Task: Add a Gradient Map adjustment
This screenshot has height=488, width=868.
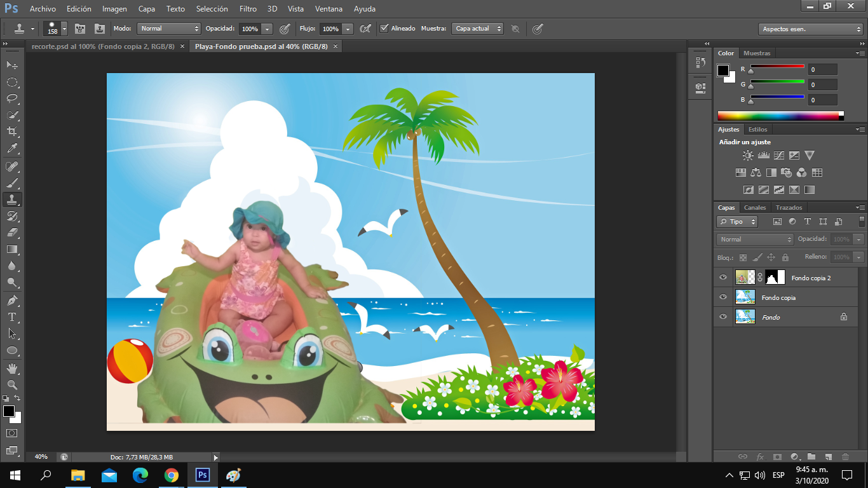Action: tap(810, 189)
